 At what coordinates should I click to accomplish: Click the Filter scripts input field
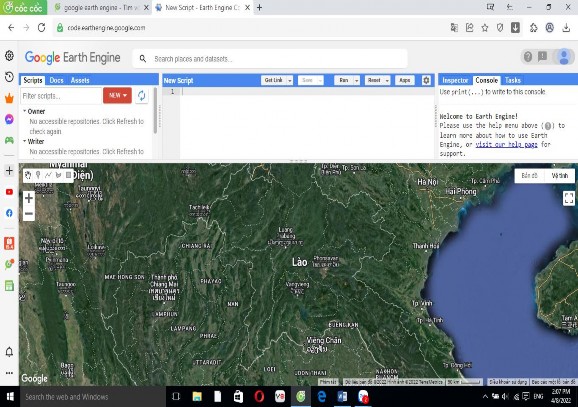click(61, 96)
